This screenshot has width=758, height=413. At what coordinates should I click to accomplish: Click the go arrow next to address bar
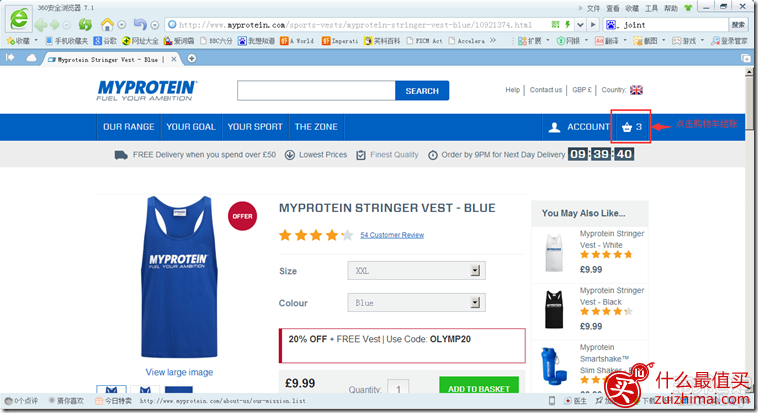[x=593, y=25]
